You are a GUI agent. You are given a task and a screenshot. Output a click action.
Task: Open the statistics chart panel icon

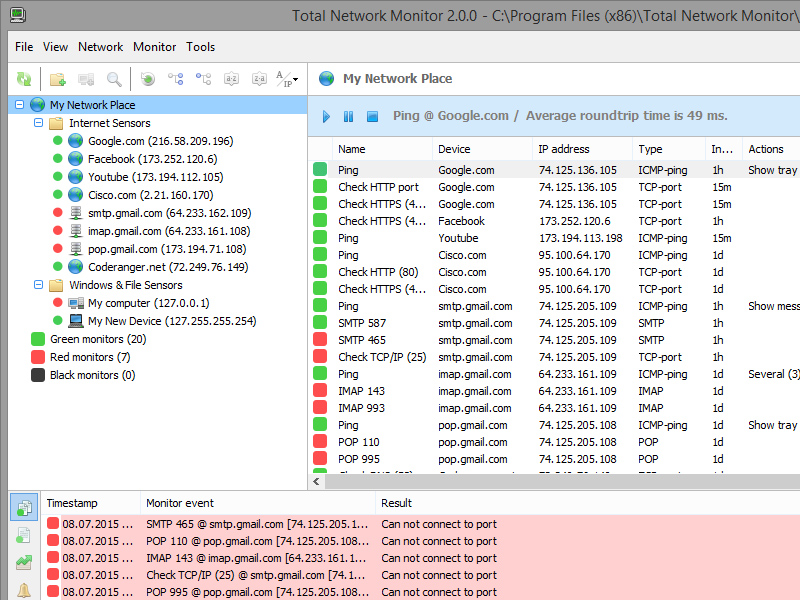pyautogui.click(x=24, y=560)
